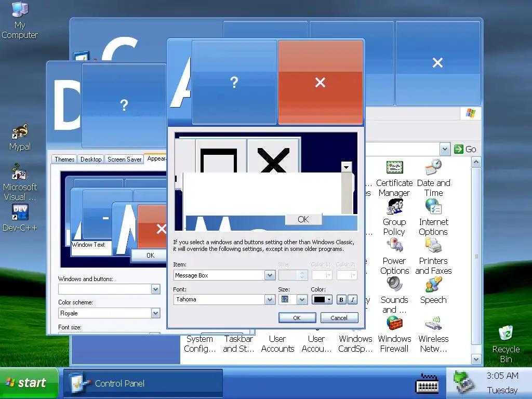The height and width of the screenshot is (399, 532).
Task: Expand the address bar dropdown
Action: pyautogui.click(x=445, y=149)
